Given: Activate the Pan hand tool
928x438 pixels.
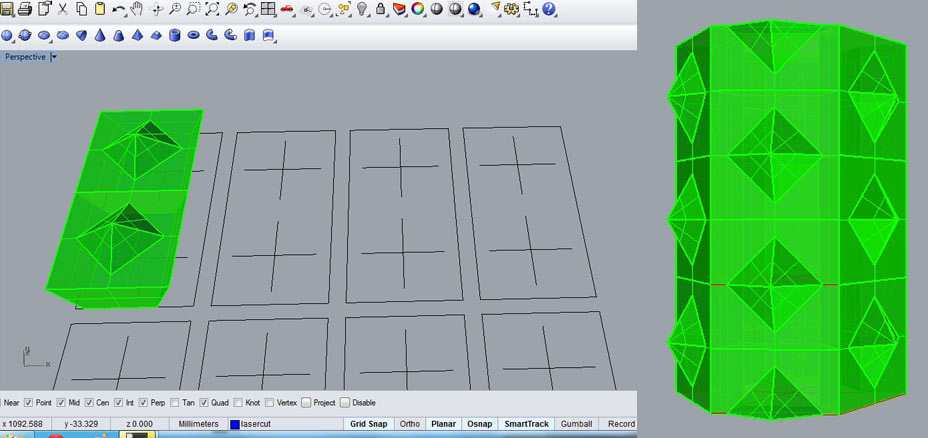Looking at the screenshot, I should click(x=137, y=9).
